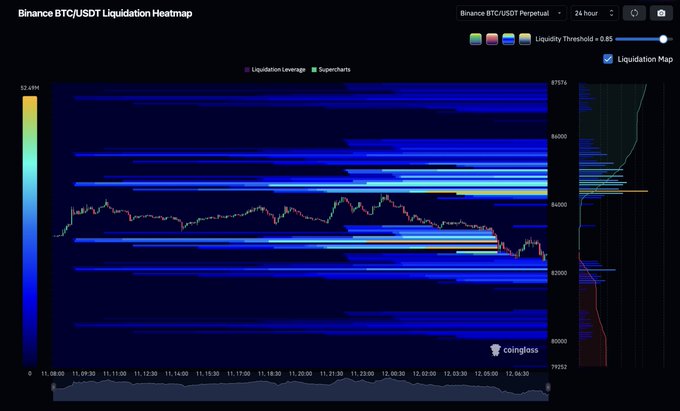Click the 84000 price axis label

tap(559, 205)
